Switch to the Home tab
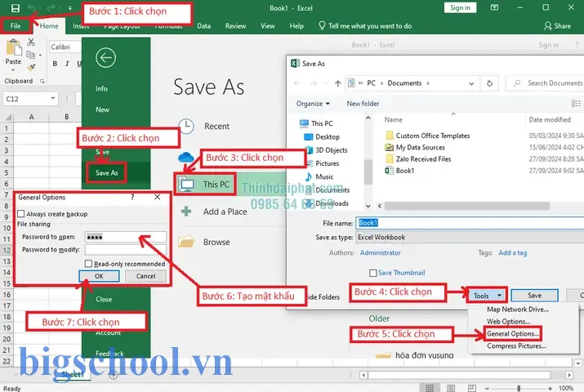 [49, 26]
